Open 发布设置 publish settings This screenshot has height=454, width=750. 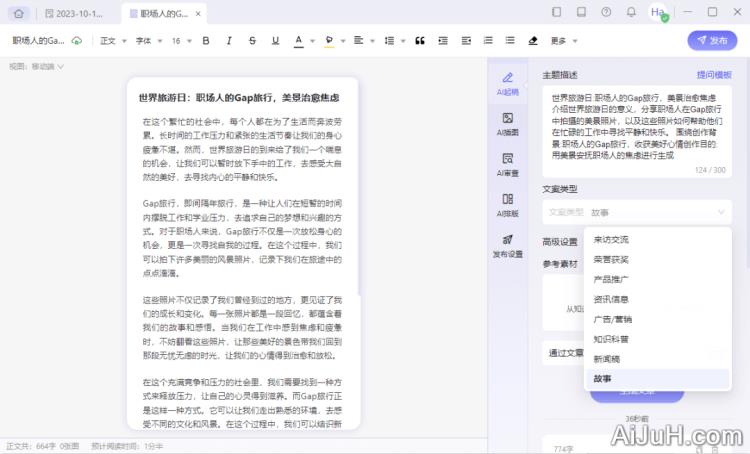click(507, 246)
